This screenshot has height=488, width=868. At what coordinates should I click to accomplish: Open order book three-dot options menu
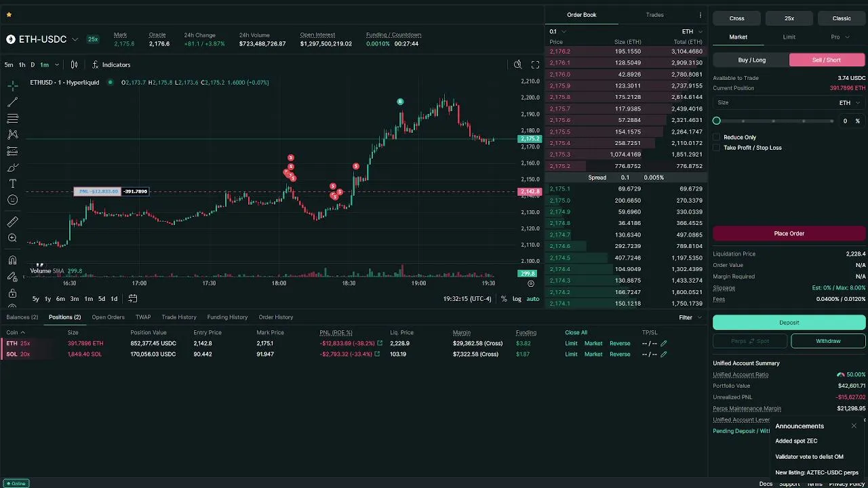tap(701, 15)
